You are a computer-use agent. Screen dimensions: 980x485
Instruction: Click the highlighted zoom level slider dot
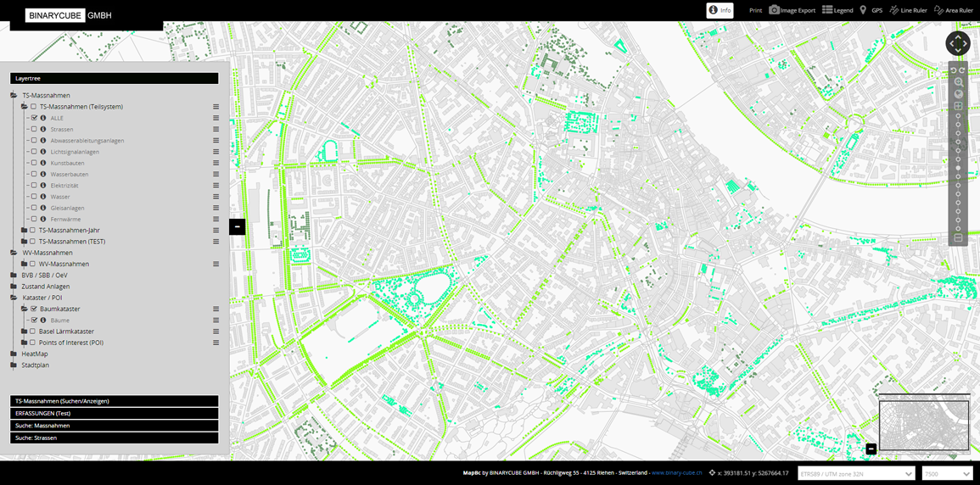[958, 169]
